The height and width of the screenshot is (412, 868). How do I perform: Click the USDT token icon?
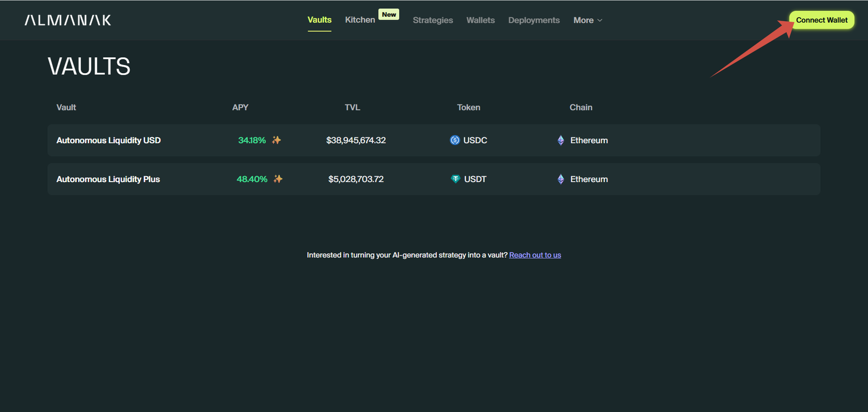[x=456, y=179]
